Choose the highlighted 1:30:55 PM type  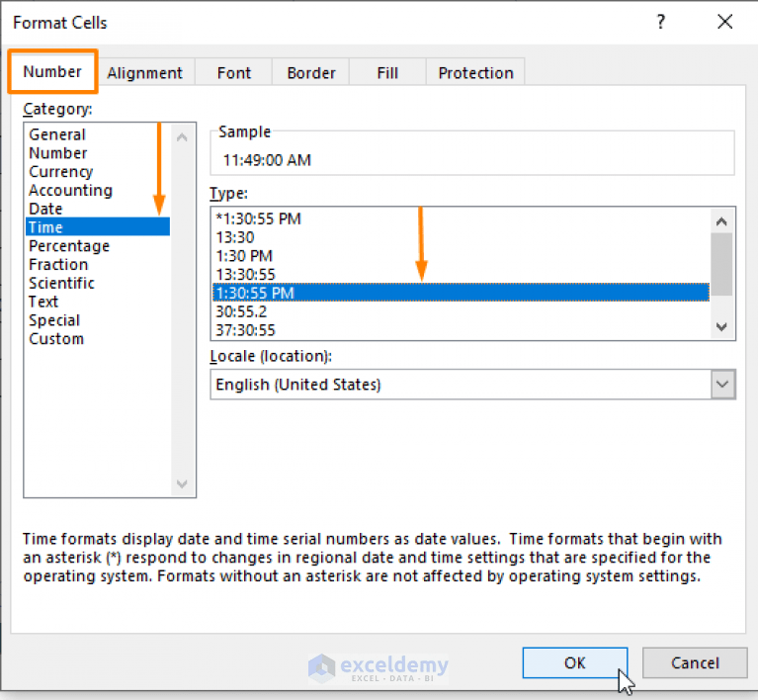point(462,293)
